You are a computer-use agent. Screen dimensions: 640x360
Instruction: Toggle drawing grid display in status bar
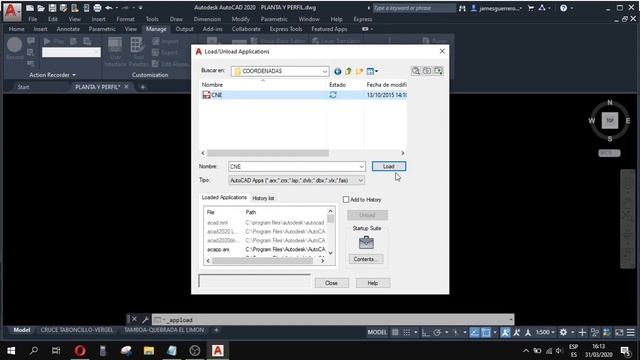point(395,332)
